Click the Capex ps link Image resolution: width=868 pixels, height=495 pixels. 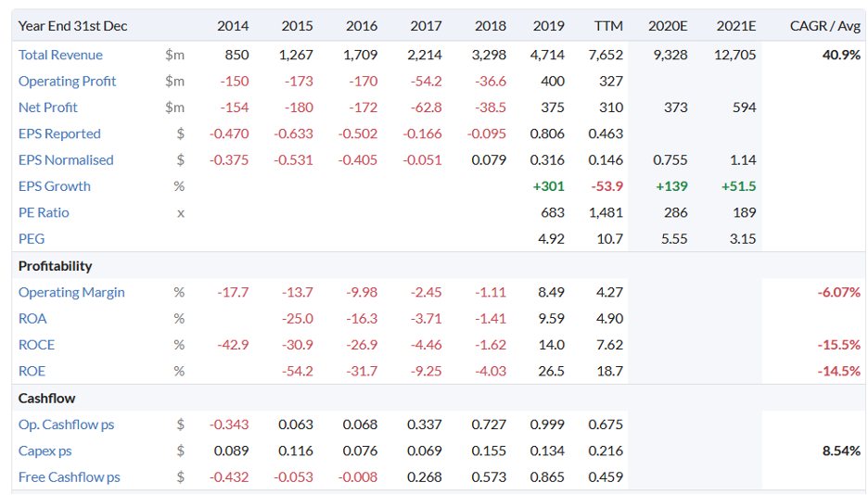[x=45, y=451]
